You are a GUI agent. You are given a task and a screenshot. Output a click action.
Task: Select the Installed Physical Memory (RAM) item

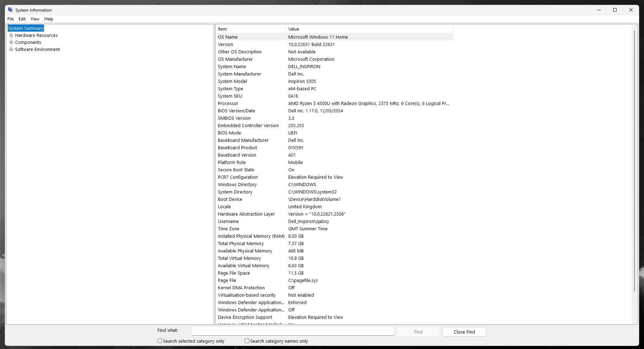[251, 236]
